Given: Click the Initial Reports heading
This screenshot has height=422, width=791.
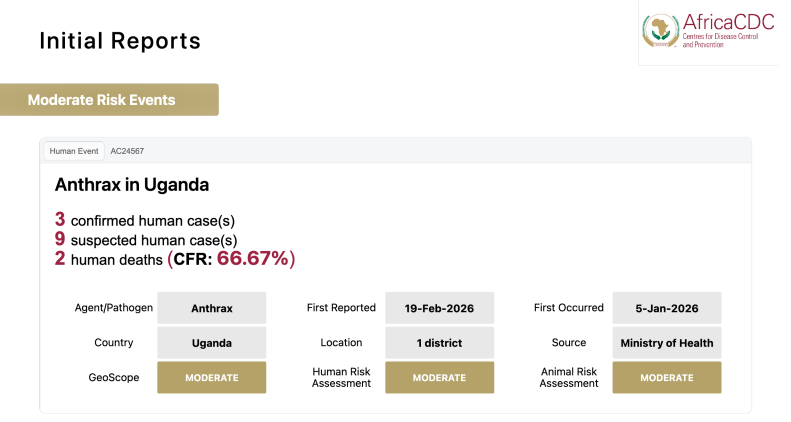Looking at the screenshot, I should click(120, 41).
